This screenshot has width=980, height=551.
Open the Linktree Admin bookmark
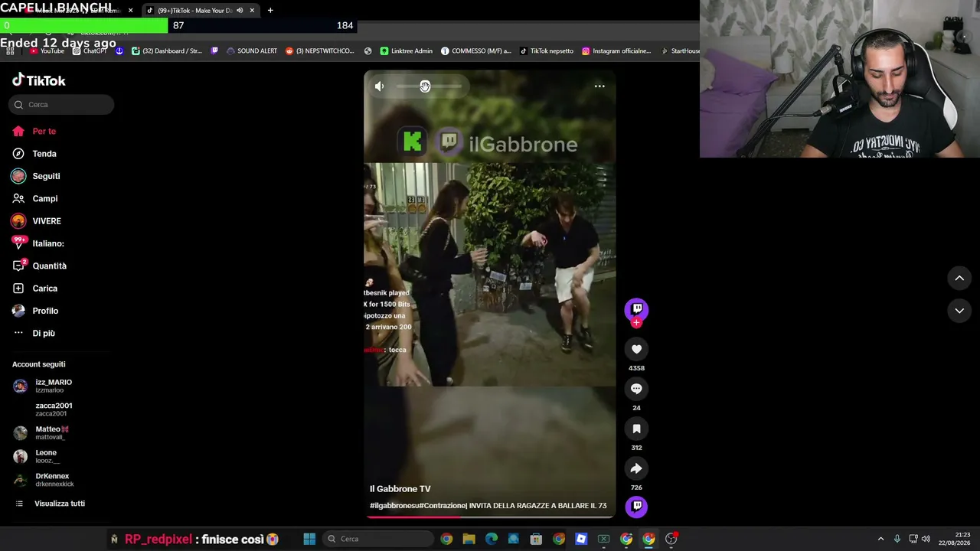point(406,51)
